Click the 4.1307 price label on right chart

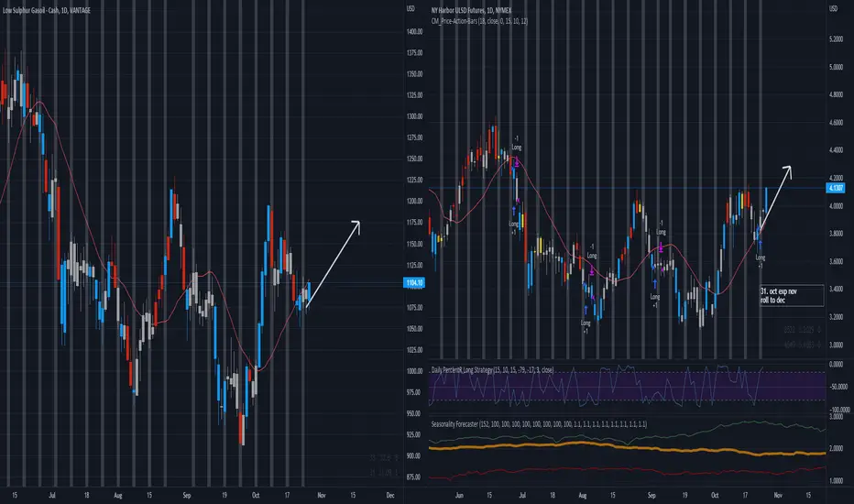point(836,188)
